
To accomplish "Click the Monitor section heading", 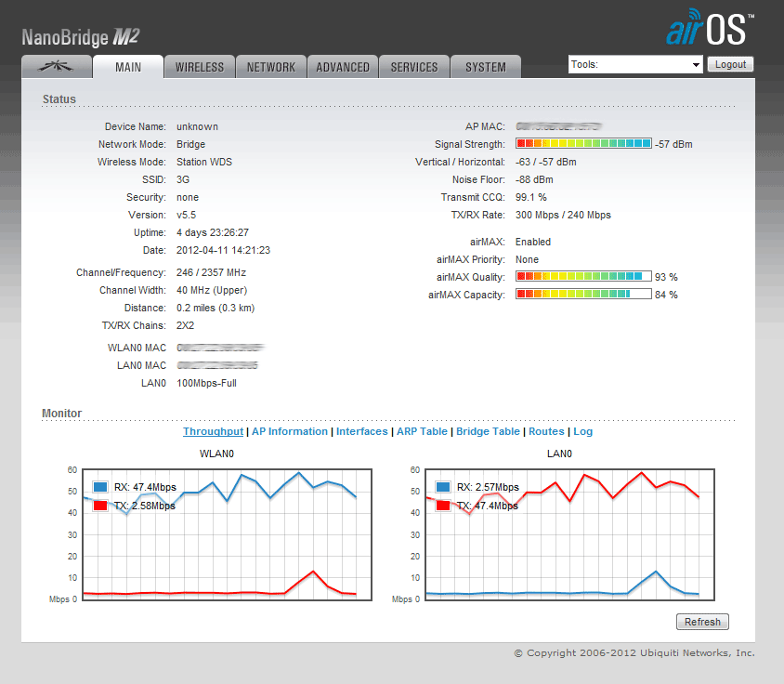I will [x=61, y=414].
